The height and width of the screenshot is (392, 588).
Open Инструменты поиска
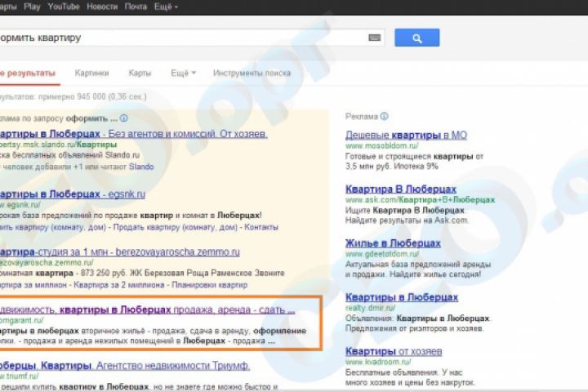click(252, 73)
